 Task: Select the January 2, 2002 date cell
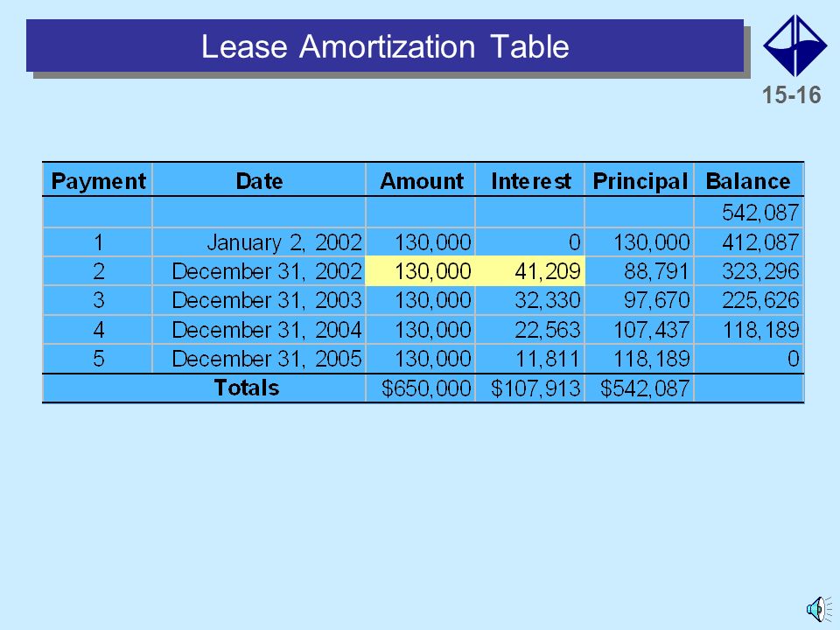259,242
